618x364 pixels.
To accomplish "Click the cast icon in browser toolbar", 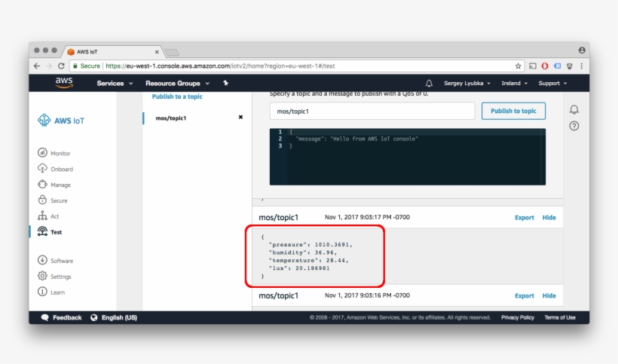I will coord(533,66).
